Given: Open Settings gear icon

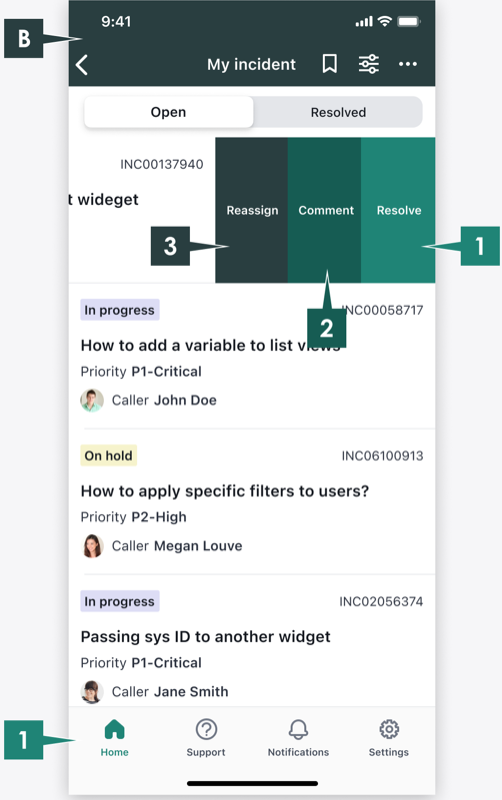Looking at the screenshot, I should tap(389, 729).
